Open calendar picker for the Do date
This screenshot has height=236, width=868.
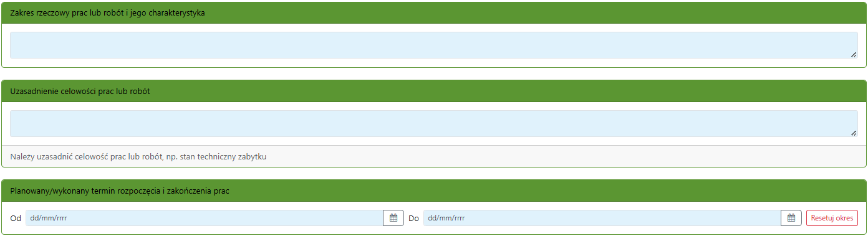[791, 218]
